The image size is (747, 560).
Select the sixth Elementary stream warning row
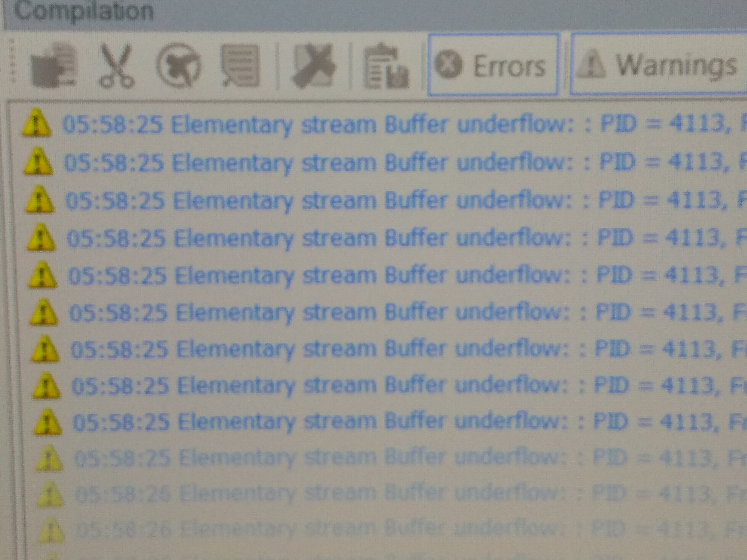coord(386,312)
